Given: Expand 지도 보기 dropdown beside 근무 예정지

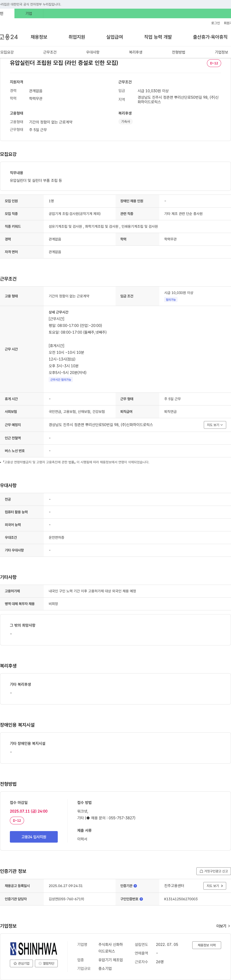Looking at the screenshot, I should coord(215,425).
